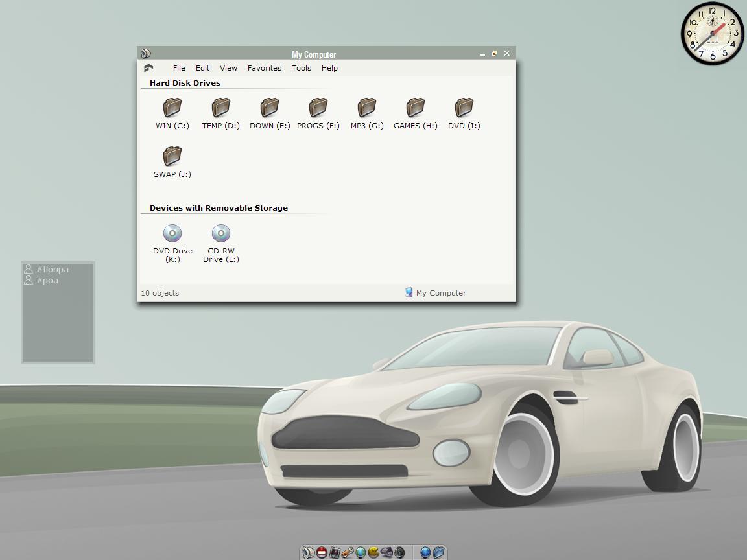Open the View menu
Screen dimensions: 747x560
pos(228,68)
